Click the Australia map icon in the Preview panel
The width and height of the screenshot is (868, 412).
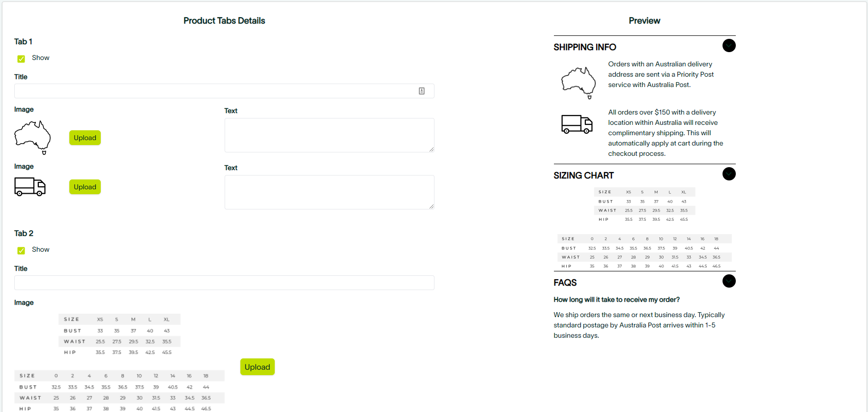click(579, 83)
